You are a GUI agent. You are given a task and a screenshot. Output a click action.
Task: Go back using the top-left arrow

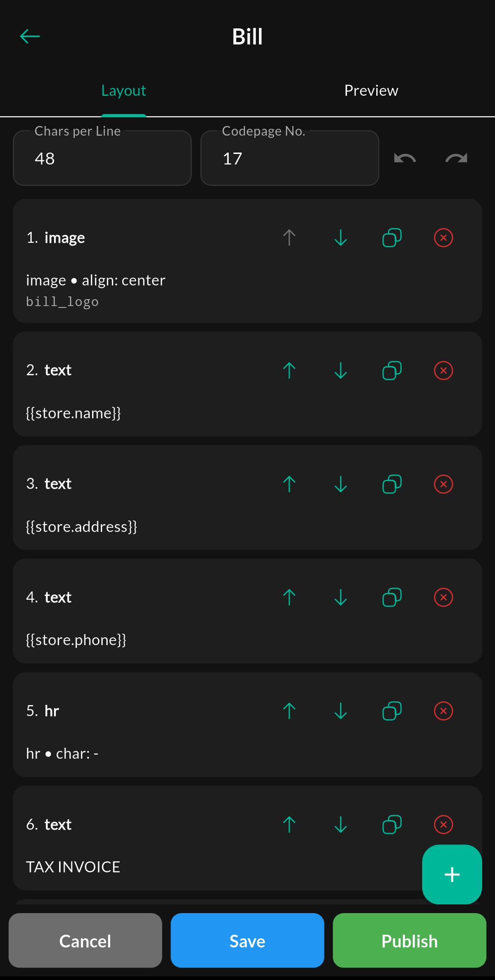coord(30,36)
